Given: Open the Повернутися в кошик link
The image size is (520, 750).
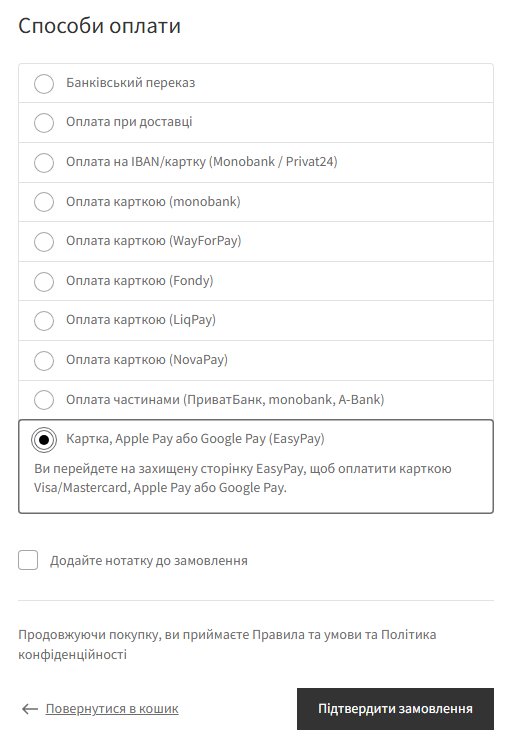Looking at the screenshot, I should pos(112,709).
